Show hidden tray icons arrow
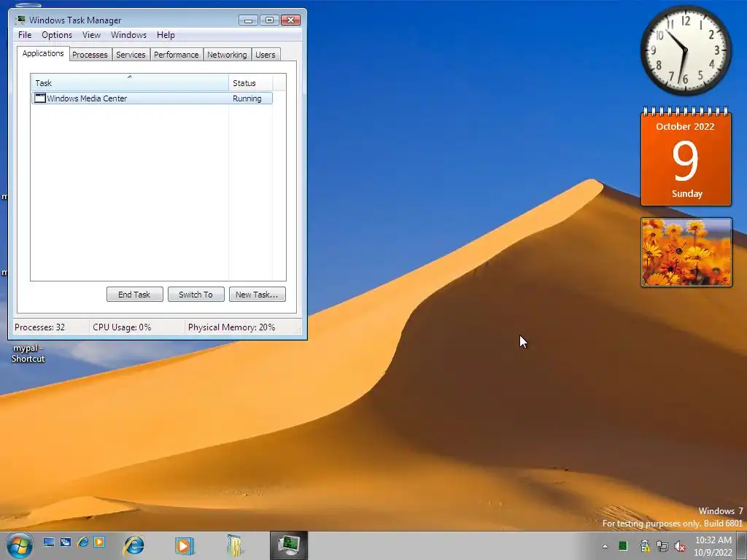The width and height of the screenshot is (747, 560). click(x=605, y=547)
